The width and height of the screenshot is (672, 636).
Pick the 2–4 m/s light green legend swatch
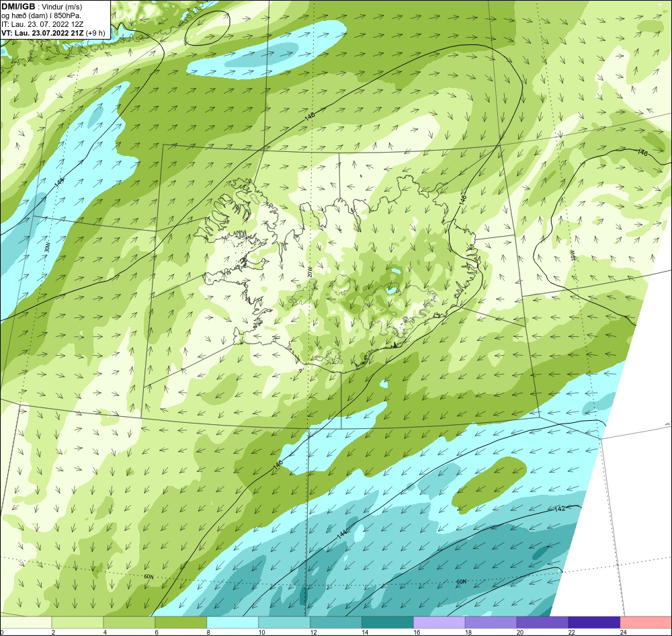tap(77, 622)
